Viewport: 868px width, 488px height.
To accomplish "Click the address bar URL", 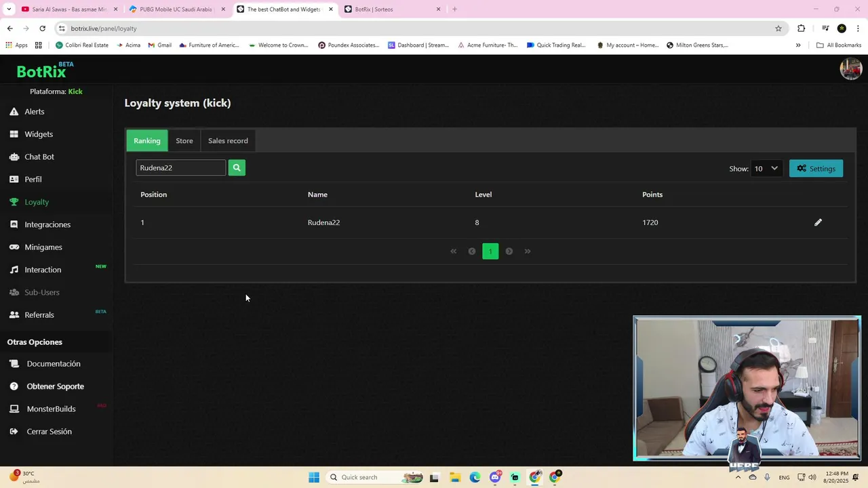I will tap(104, 28).
